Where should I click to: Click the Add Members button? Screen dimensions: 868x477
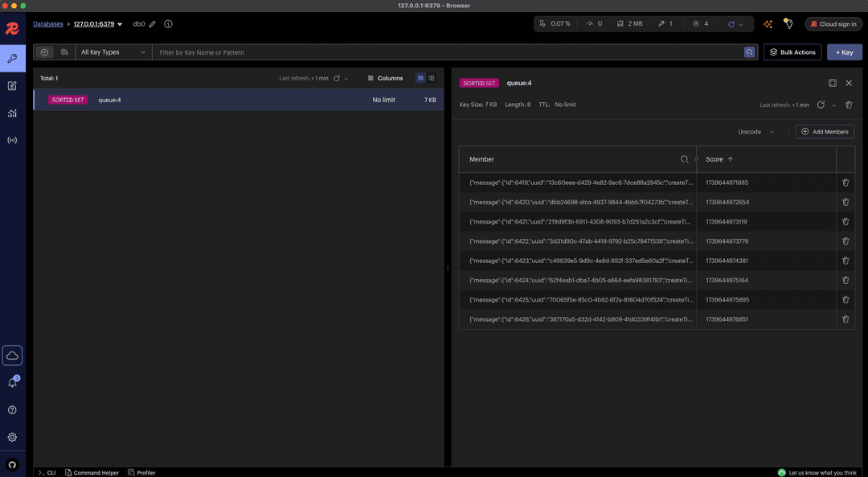click(825, 132)
